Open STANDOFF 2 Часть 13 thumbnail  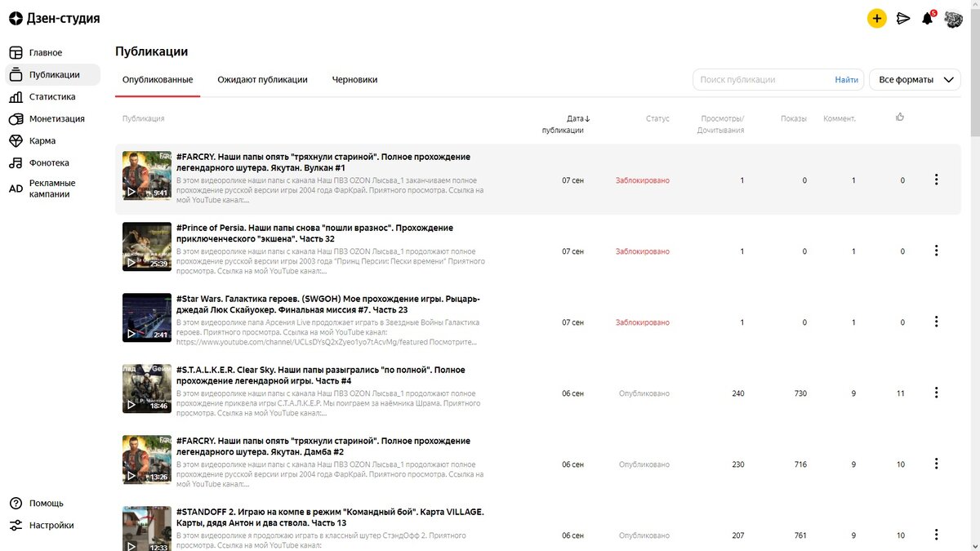coord(147,528)
